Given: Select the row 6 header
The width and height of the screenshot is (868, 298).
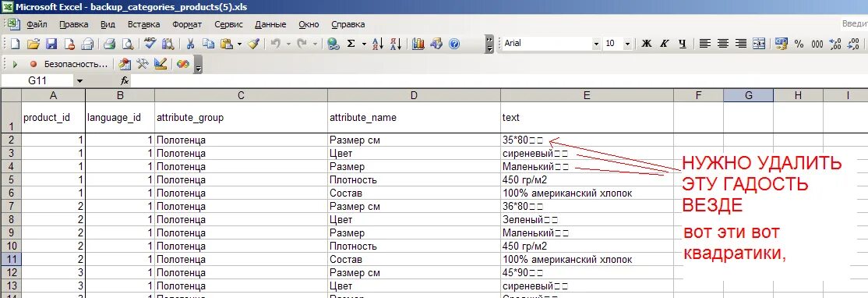Looking at the screenshot, I should (x=10, y=193).
